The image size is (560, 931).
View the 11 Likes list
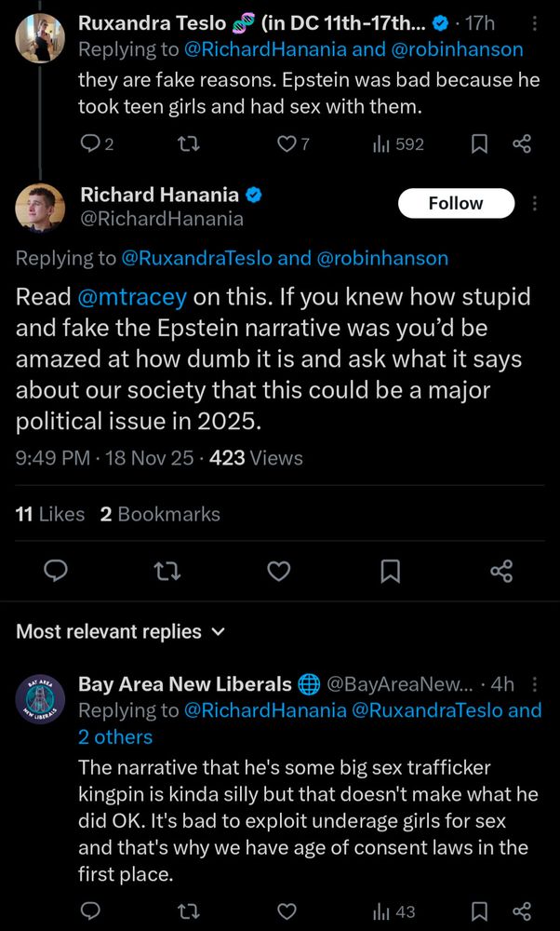50,514
